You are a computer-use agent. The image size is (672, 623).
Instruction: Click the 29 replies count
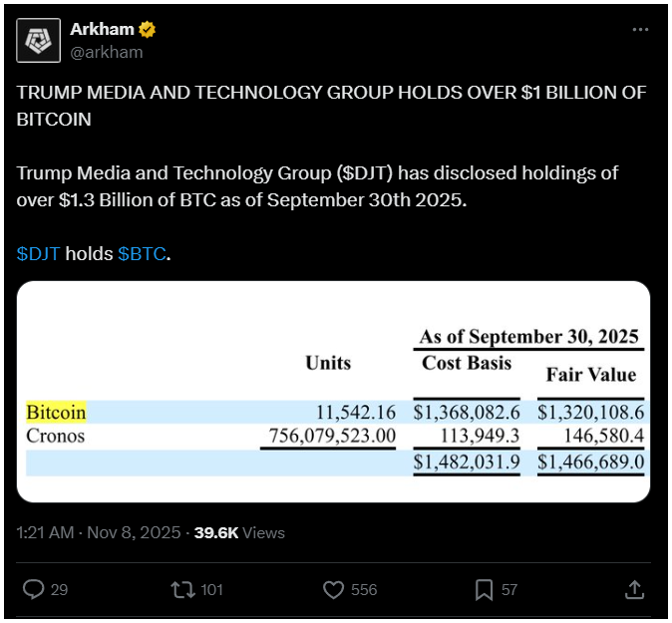tap(59, 589)
